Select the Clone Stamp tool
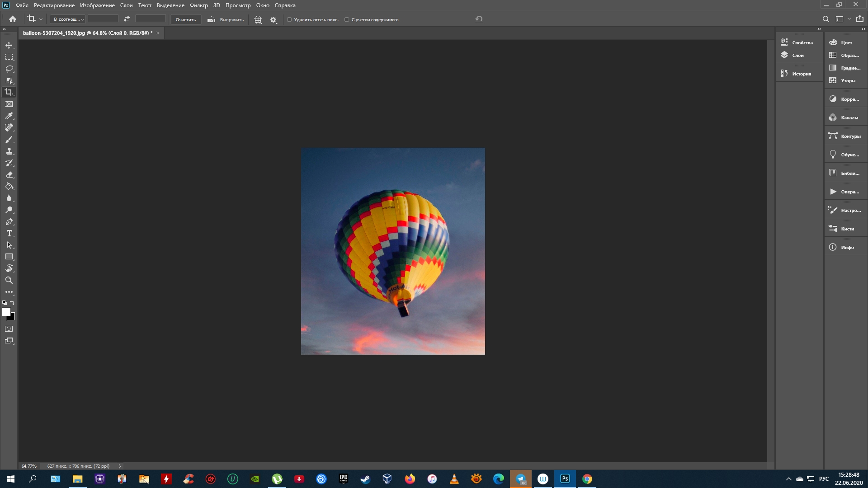 [x=9, y=151]
